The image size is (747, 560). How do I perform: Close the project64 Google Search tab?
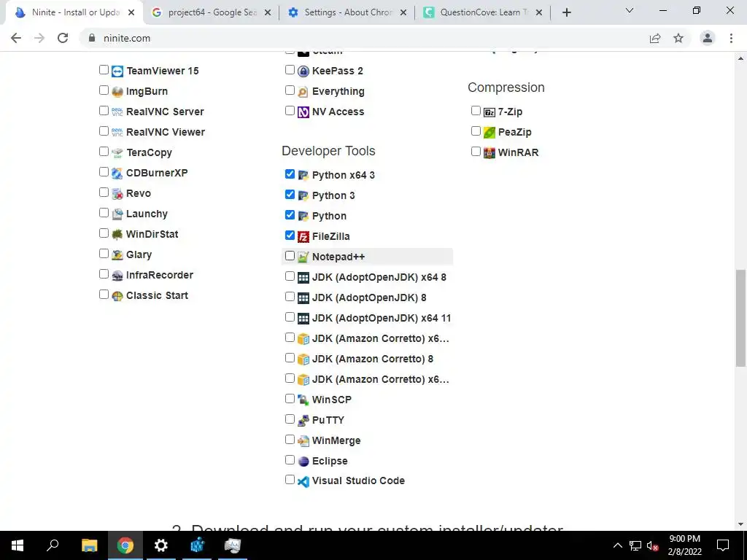[268, 13]
